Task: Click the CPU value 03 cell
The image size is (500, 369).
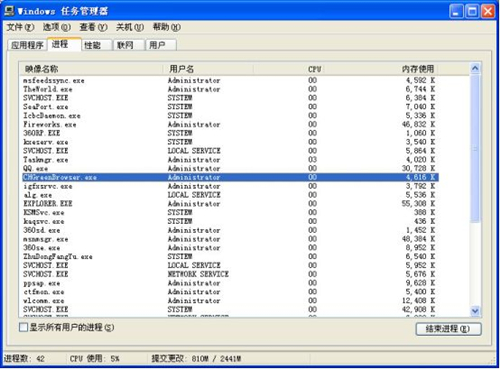Action: tap(312, 160)
